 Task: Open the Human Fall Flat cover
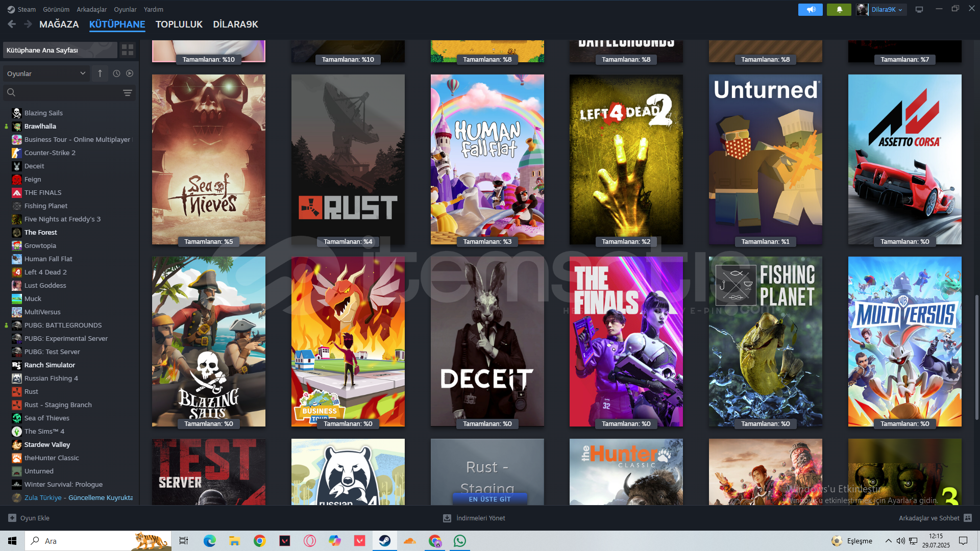click(487, 159)
